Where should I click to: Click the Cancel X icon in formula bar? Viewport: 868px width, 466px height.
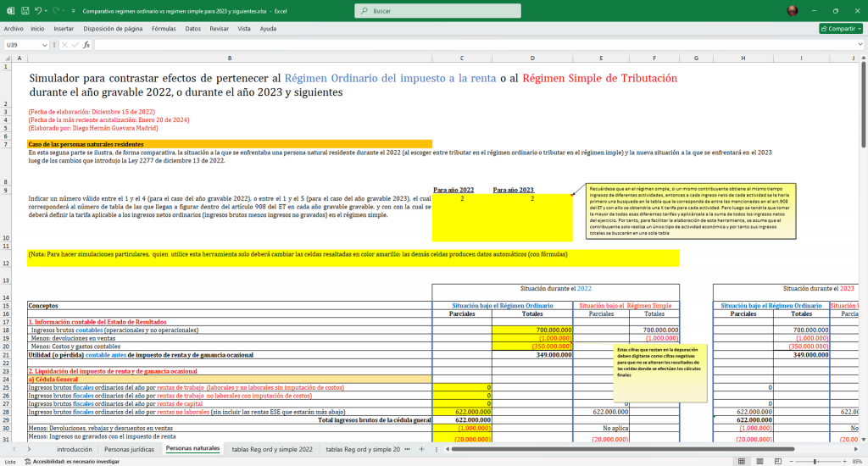pyautogui.click(x=64, y=45)
